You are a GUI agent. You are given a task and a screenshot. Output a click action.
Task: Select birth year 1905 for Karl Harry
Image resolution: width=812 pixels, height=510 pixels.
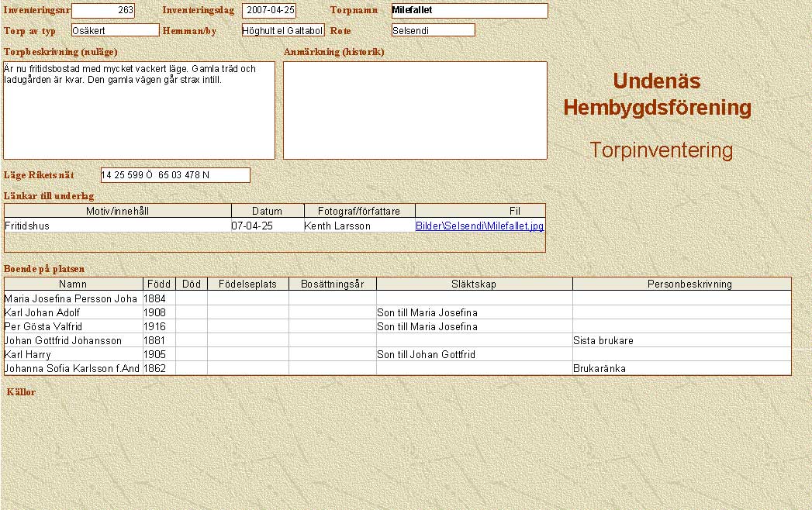[158, 354]
